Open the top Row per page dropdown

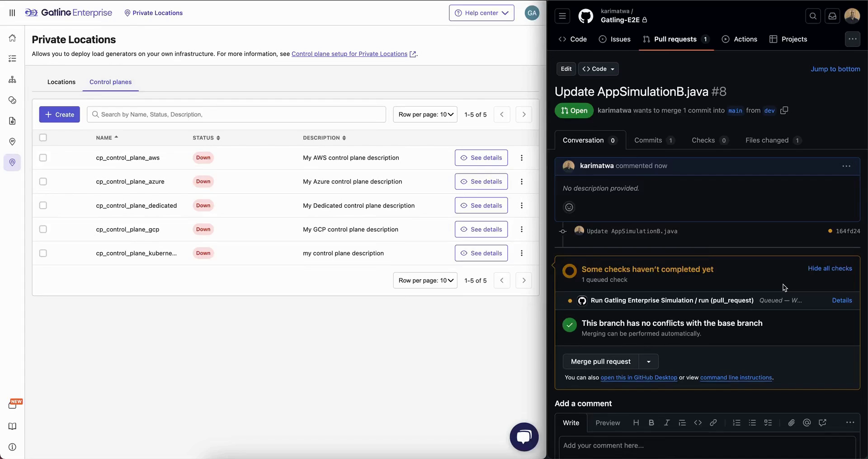pos(425,115)
